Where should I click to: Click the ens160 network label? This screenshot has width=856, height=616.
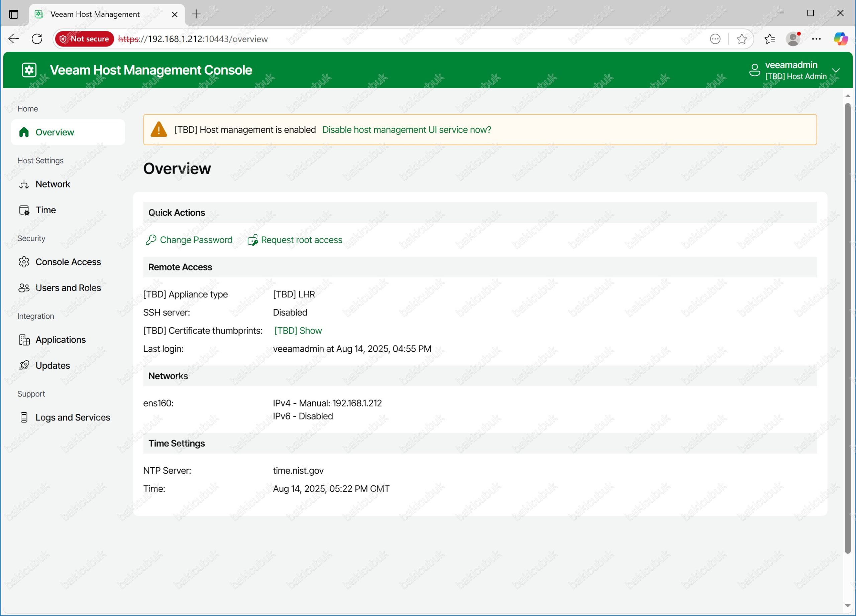[158, 403]
